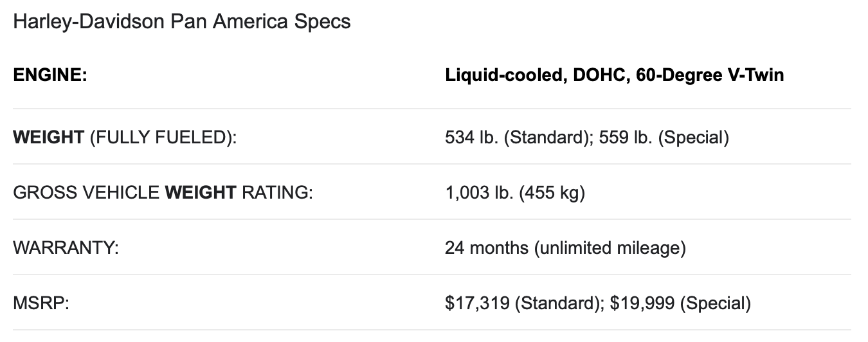Click the bold WEIGHT word in the gross vehicle row

point(201,193)
